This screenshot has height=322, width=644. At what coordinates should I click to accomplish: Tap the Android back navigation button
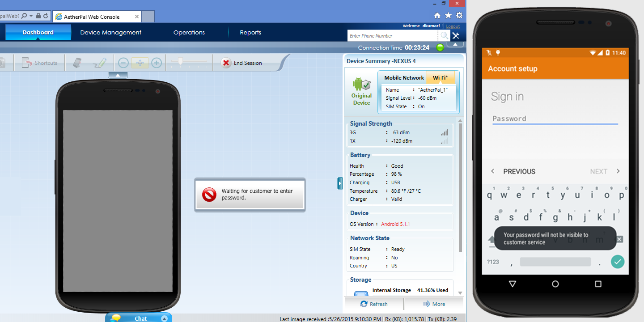513,284
